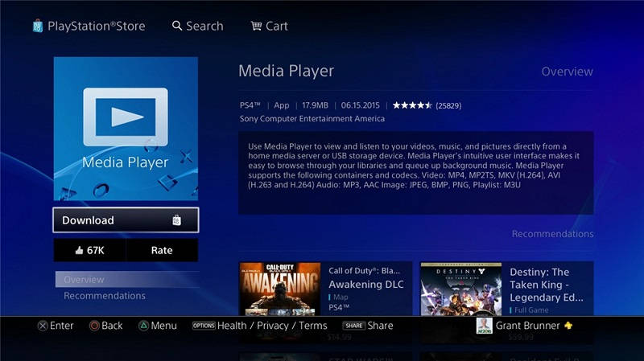
Task: Click the Back label in footer
Action: tap(112, 326)
